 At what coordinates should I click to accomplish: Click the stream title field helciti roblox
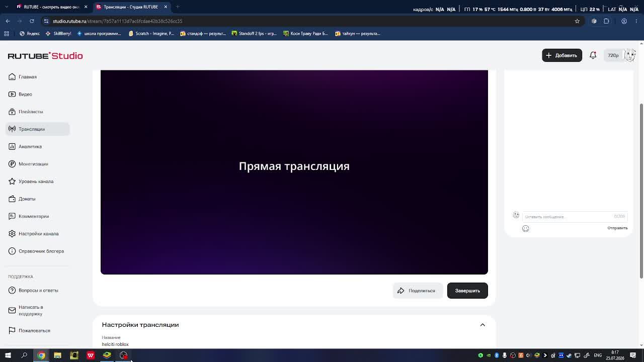115,344
